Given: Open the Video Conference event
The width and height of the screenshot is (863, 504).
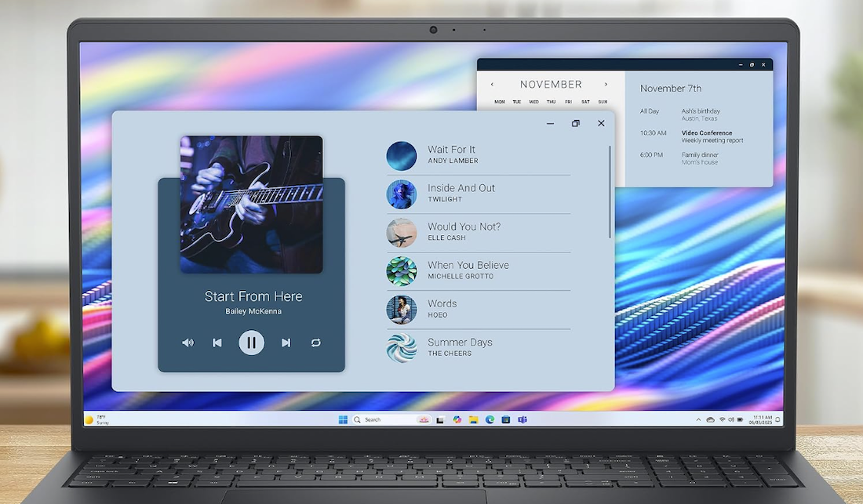Looking at the screenshot, I should (x=707, y=133).
